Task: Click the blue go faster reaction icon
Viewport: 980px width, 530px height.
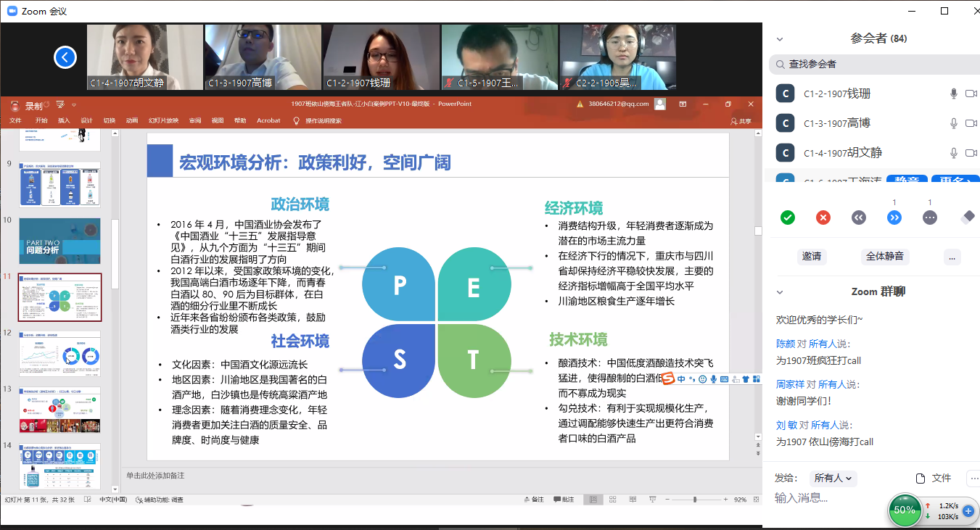Action: (894, 217)
